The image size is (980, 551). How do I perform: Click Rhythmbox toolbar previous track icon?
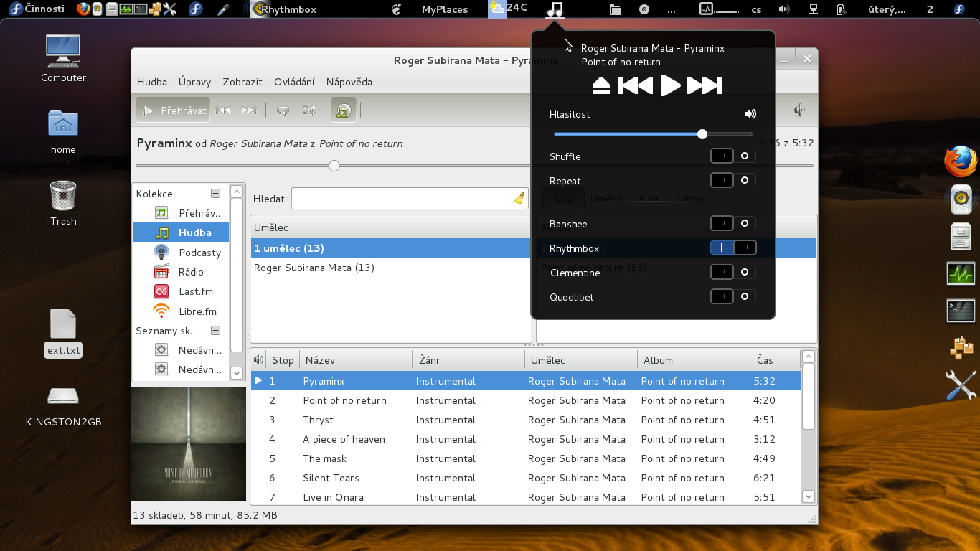pos(223,110)
